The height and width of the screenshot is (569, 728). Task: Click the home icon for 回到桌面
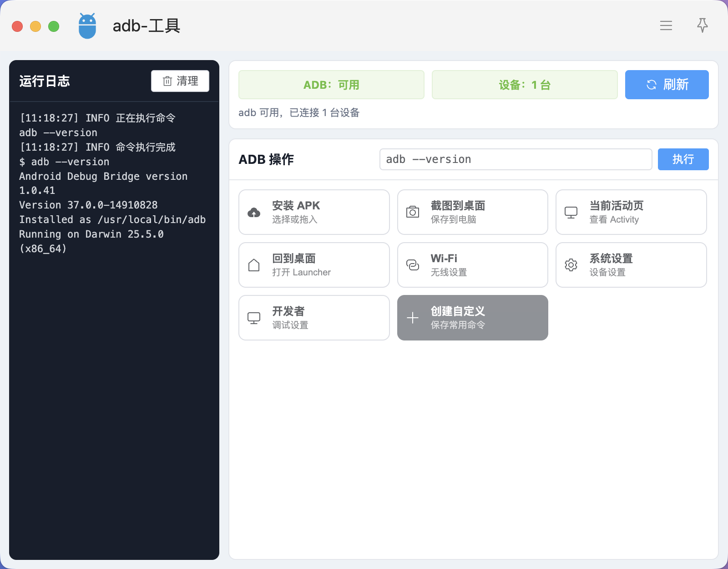(x=254, y=265)
